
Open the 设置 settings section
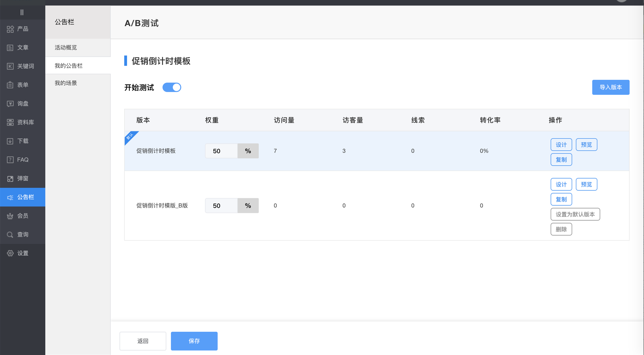pyautogui.click(x=22, y=253)
